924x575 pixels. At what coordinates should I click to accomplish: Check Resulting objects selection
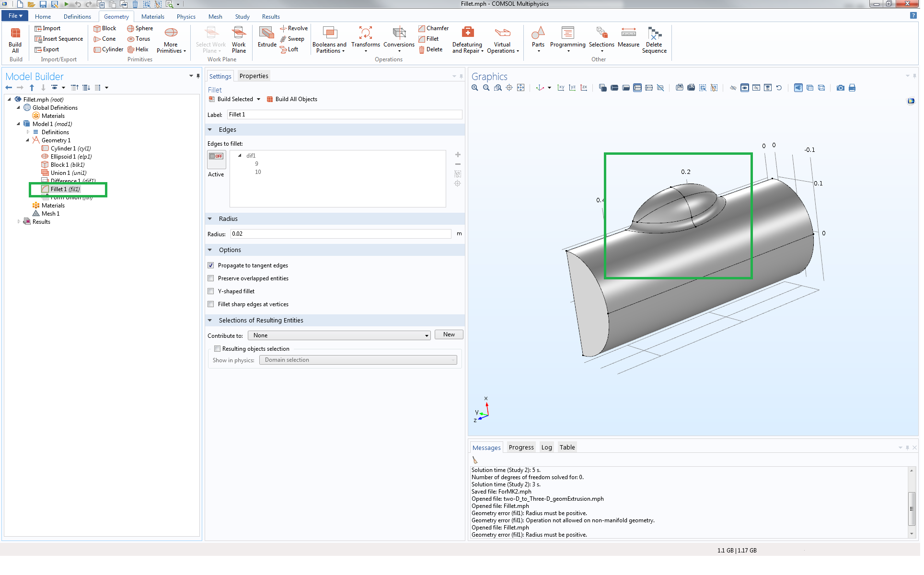(218, 349)
